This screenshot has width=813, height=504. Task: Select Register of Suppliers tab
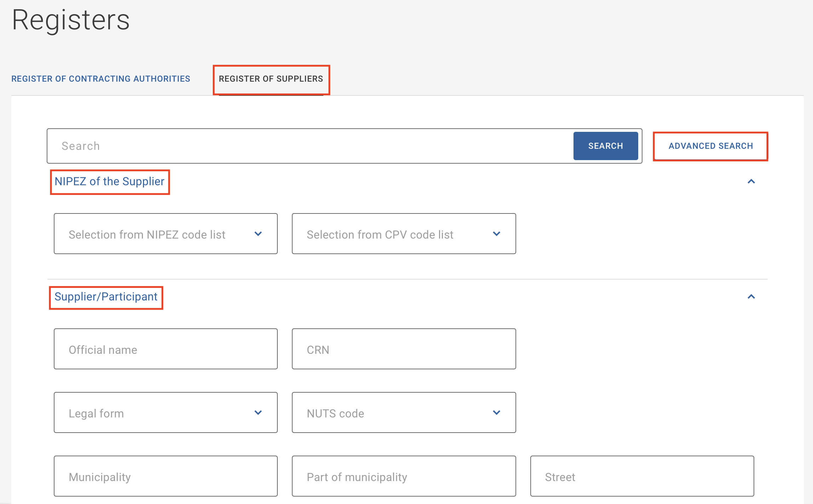pyautogui.click(x=271, y=78)
